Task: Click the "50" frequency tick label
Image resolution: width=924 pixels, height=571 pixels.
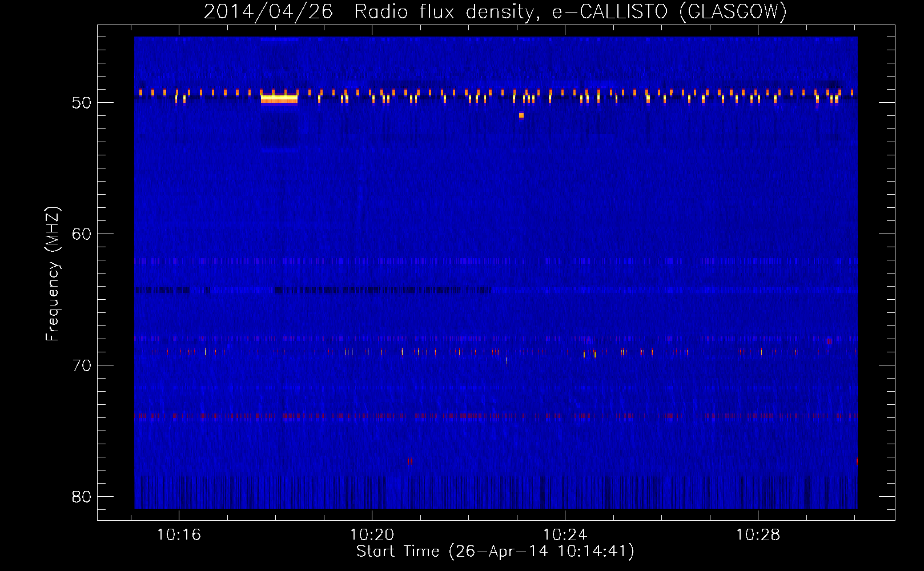Action: (x=82, y=103)
